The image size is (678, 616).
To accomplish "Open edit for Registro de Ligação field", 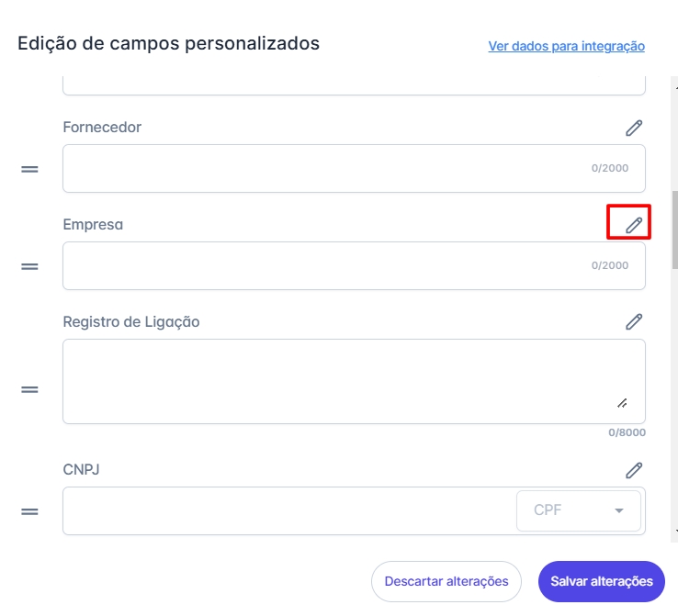I will [x=633, y=321].
